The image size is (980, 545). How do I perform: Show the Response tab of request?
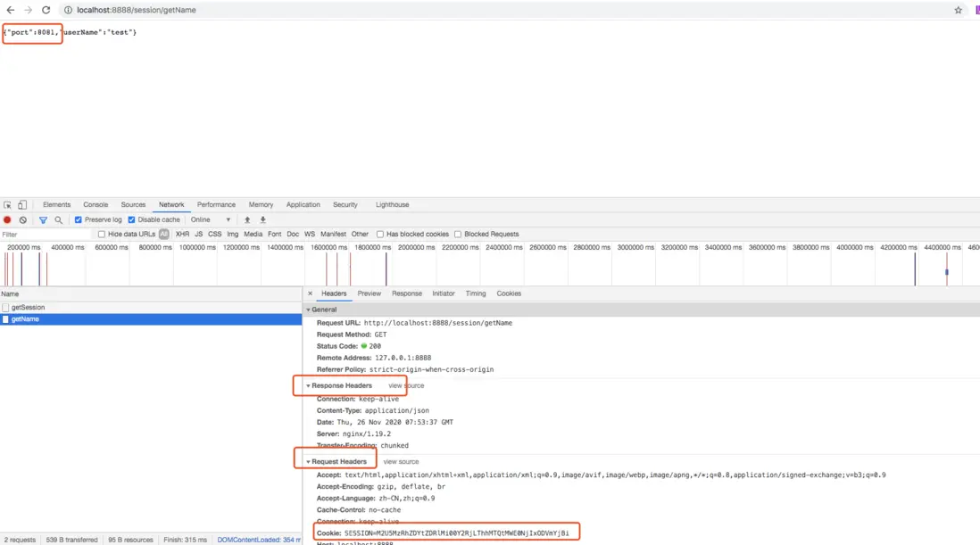click(x=407, y=293)
